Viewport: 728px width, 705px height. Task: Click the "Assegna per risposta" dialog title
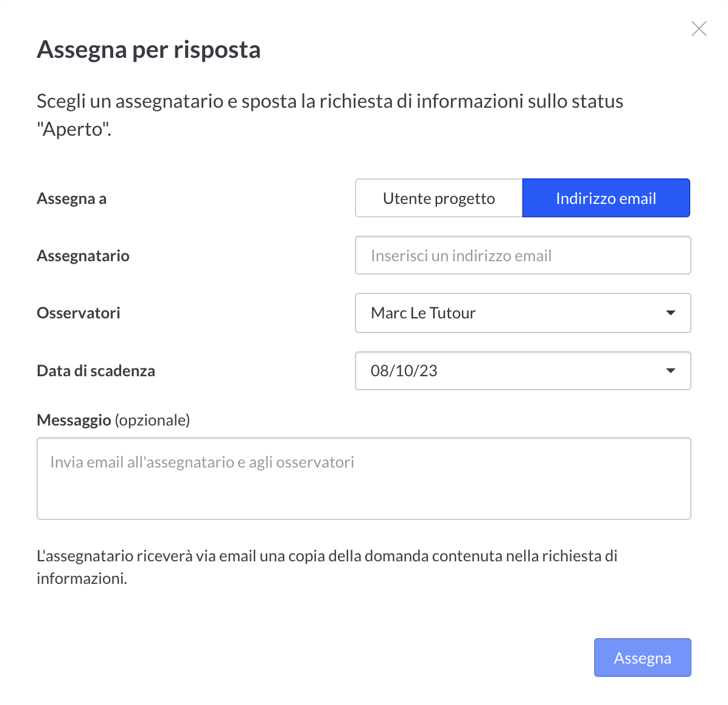click(x=149, y=49)
